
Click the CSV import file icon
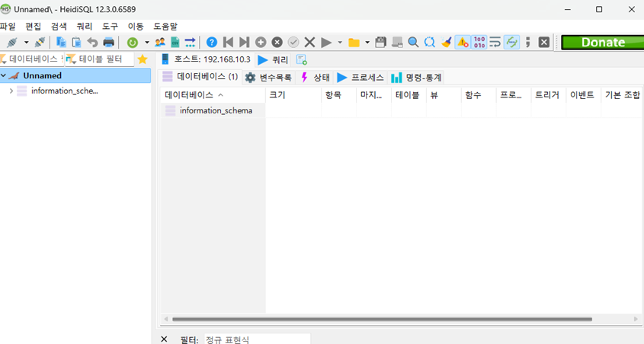point(175,42)
